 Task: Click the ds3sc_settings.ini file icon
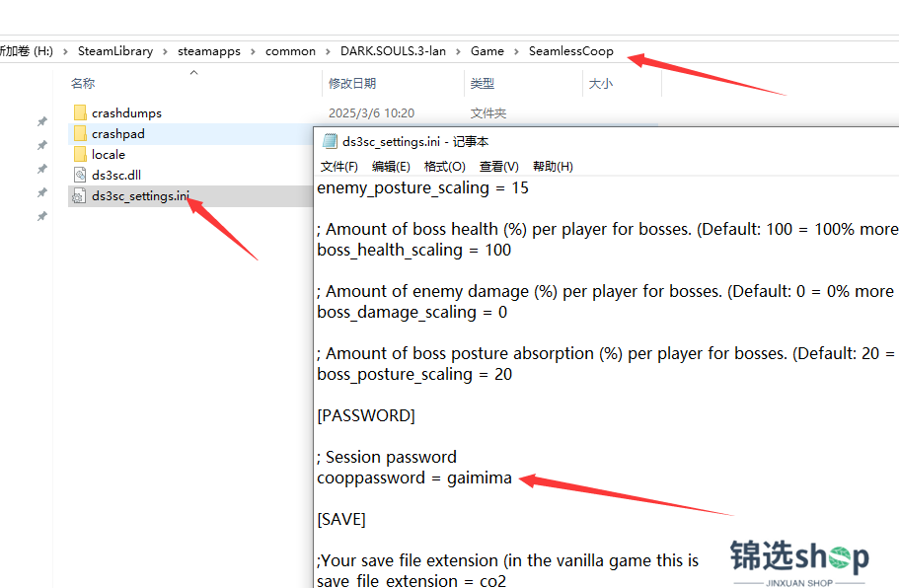point(79,196)
